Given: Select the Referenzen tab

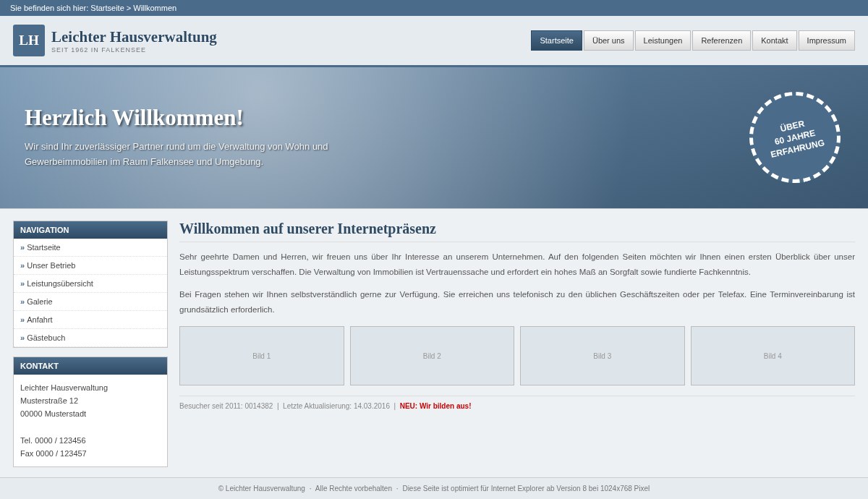Looking at the screenshot, I should [x=721, y=40].
